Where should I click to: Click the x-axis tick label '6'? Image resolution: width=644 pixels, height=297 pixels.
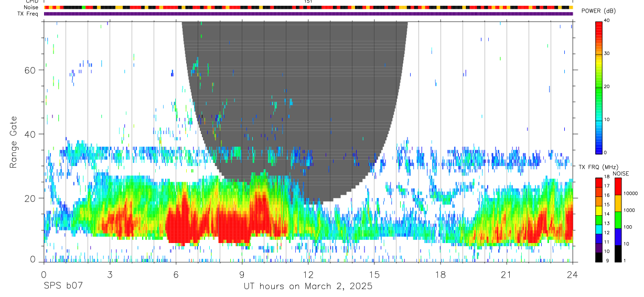176,274
